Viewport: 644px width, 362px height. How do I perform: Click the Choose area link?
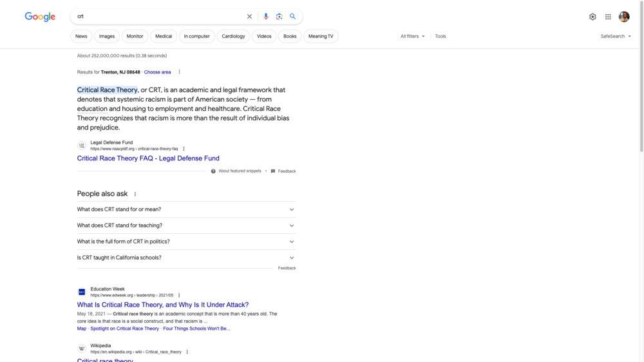(157, 72)
